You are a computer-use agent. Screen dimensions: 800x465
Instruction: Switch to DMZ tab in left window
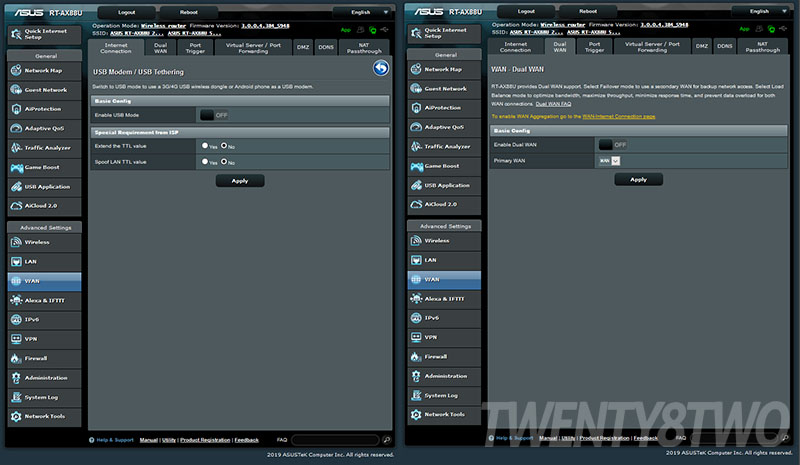303,47
